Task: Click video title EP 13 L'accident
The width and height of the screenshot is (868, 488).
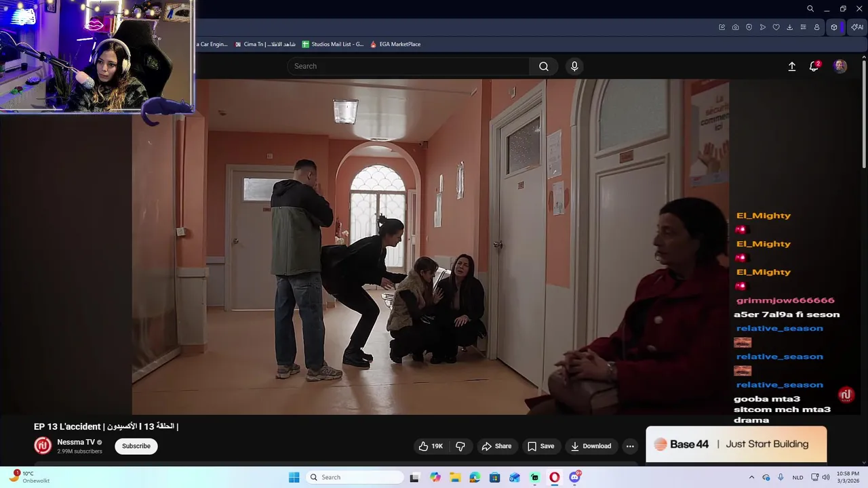Action: coord(106,426)
